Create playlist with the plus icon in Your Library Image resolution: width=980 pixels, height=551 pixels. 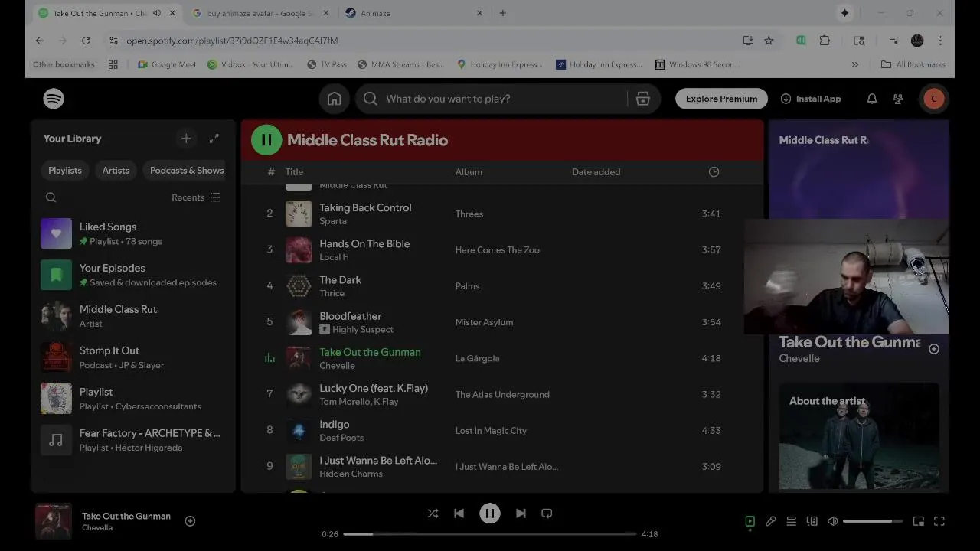[186, 139]
